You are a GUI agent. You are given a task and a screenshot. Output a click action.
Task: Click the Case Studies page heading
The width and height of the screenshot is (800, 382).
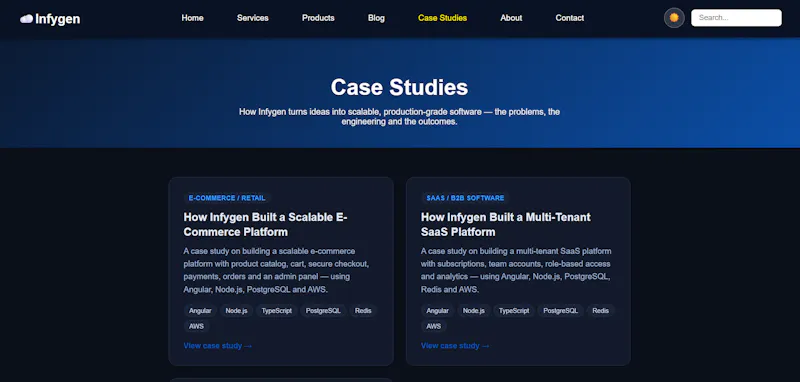coord(399,87)
